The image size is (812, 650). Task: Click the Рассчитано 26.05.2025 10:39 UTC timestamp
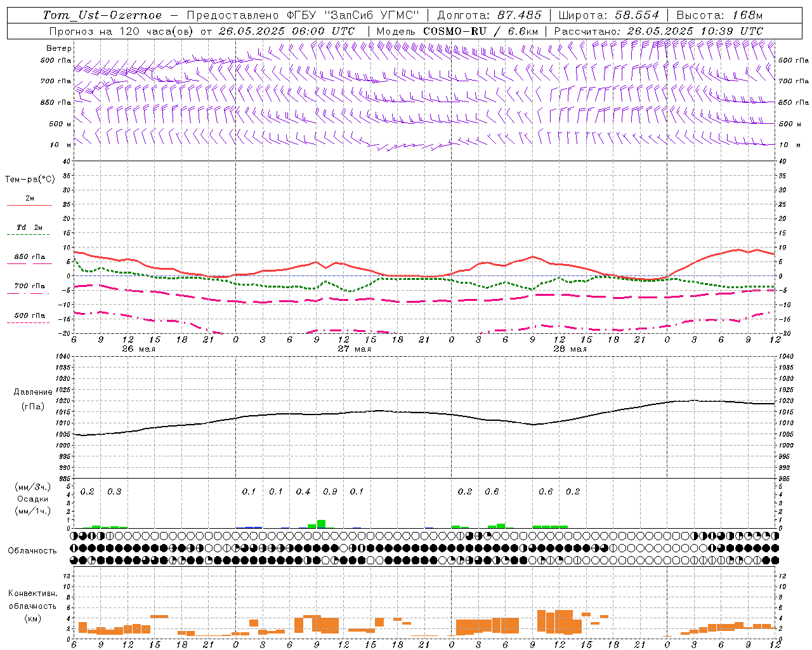coord(658,31)
